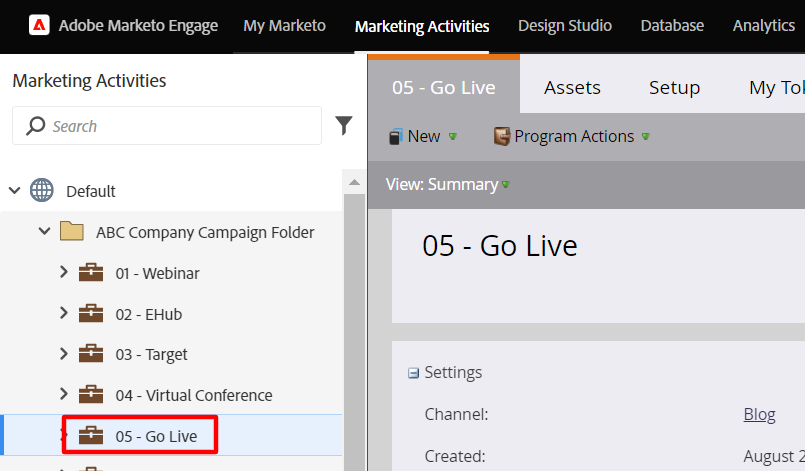Follow the Blog channel link
This screenshot has width=805, height=471.
point(759,414)
